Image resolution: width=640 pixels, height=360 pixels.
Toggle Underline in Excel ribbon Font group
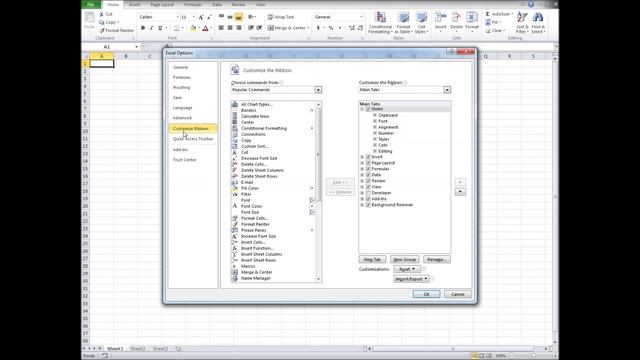click(x=160, y=28)
